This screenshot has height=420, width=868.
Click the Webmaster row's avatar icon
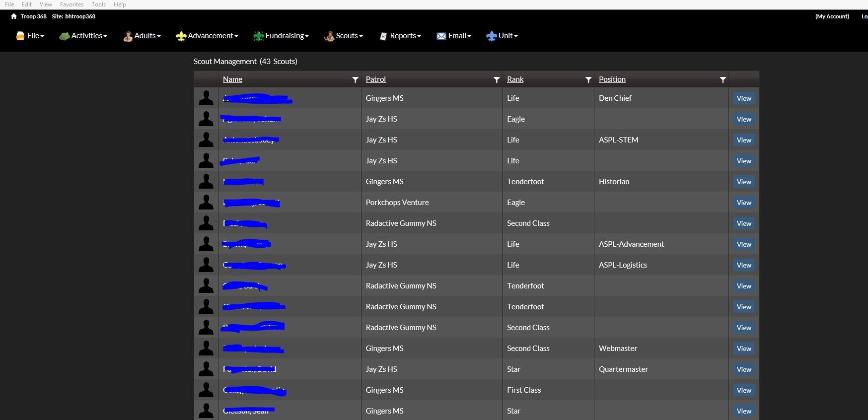point(206,349)
